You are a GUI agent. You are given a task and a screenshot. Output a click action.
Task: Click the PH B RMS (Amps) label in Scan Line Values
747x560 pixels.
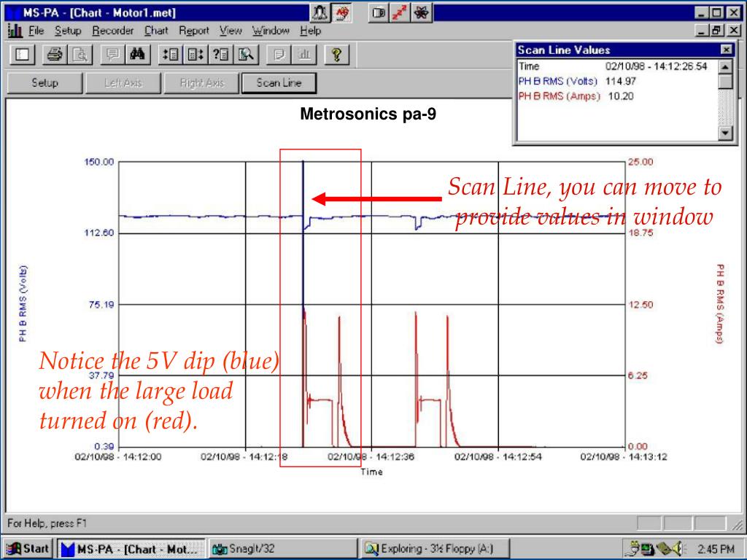pos(560,96)
